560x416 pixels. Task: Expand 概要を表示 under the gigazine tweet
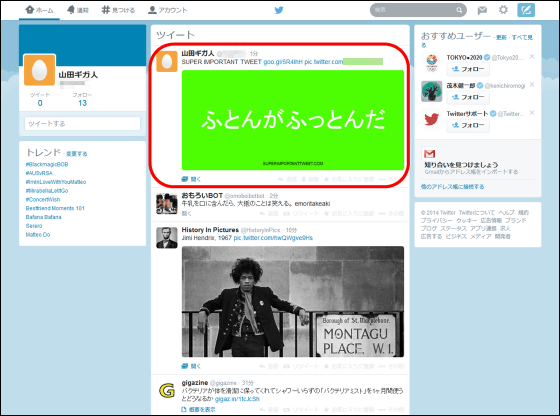point(199,410)
